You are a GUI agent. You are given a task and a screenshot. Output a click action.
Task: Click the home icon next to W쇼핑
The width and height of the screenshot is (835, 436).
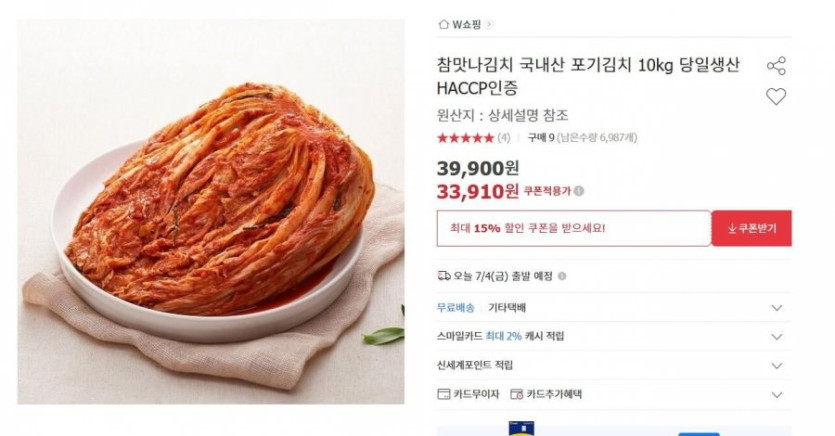click(443, 24)
